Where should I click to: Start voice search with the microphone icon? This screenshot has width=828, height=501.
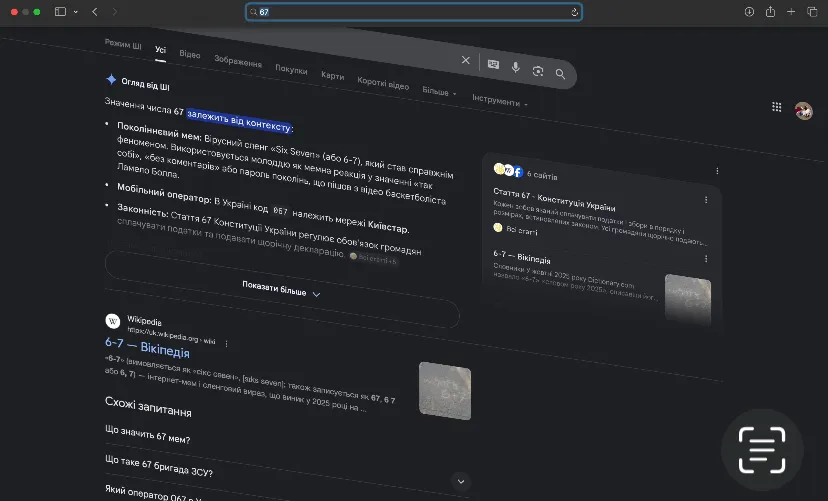coord(515,67)
